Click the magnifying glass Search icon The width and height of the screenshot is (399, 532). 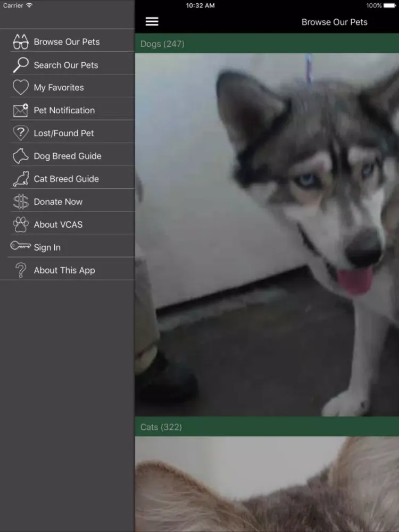pos(21,65)
